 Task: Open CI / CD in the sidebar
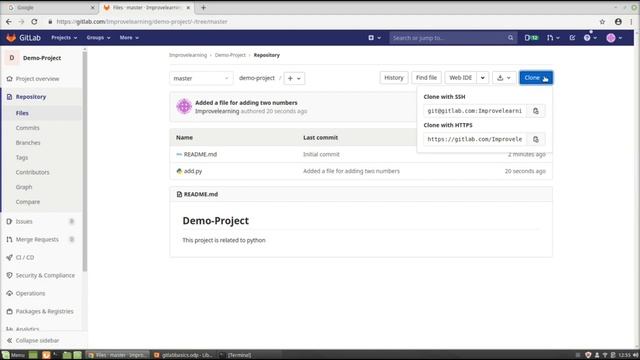click(x=24, y=257)
